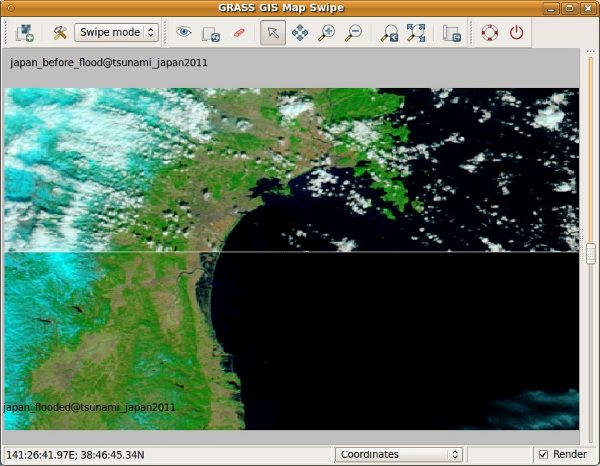600x466 pixels.
Task: Select the pointer tool
Action: 271,32
